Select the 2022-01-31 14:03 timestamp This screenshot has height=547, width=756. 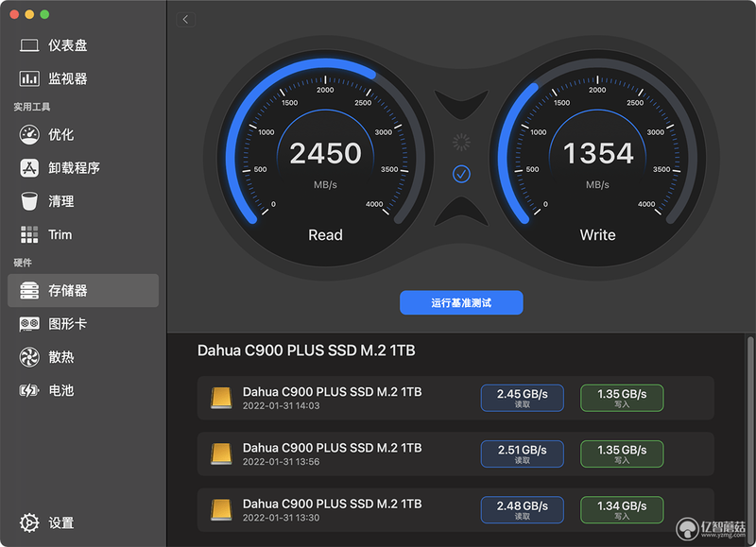[x=281, y=406]
